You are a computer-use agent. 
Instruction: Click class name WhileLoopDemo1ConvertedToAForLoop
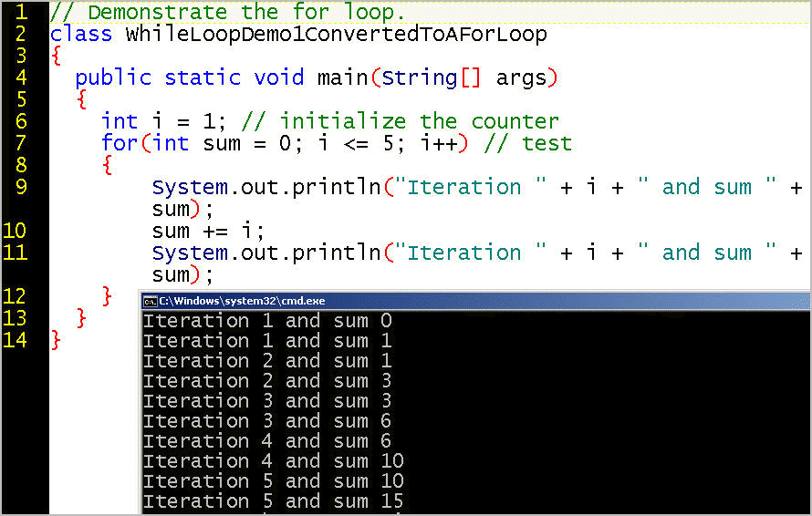tap(336, 35)
